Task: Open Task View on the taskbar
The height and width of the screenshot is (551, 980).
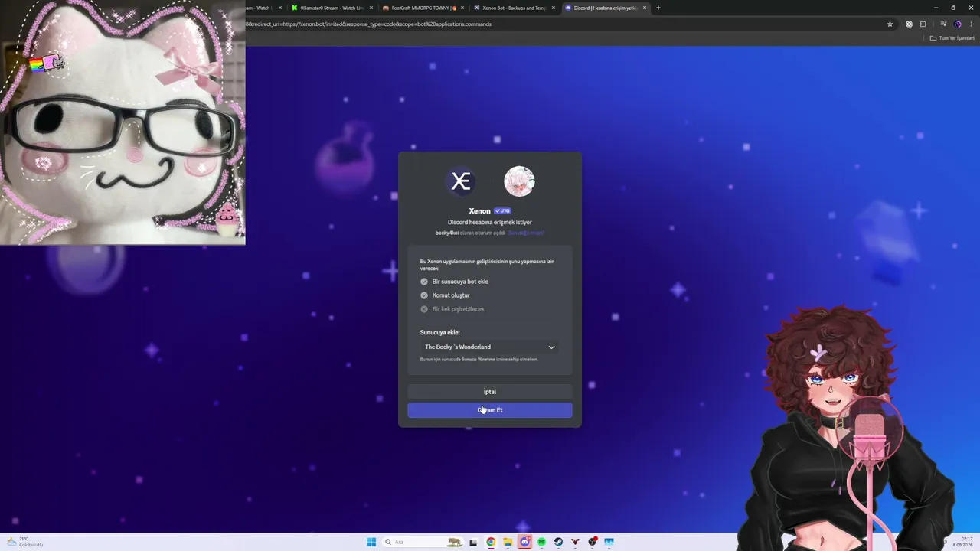Action: 473,542
